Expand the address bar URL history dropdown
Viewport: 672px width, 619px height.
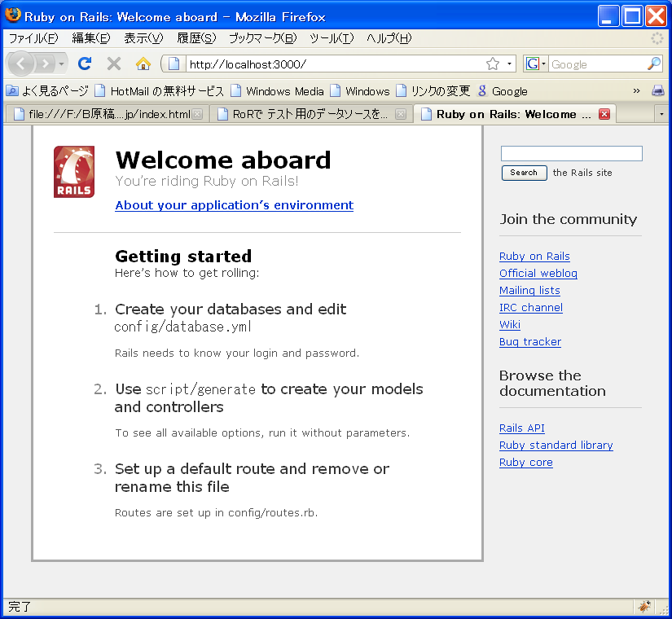(509, 64)
